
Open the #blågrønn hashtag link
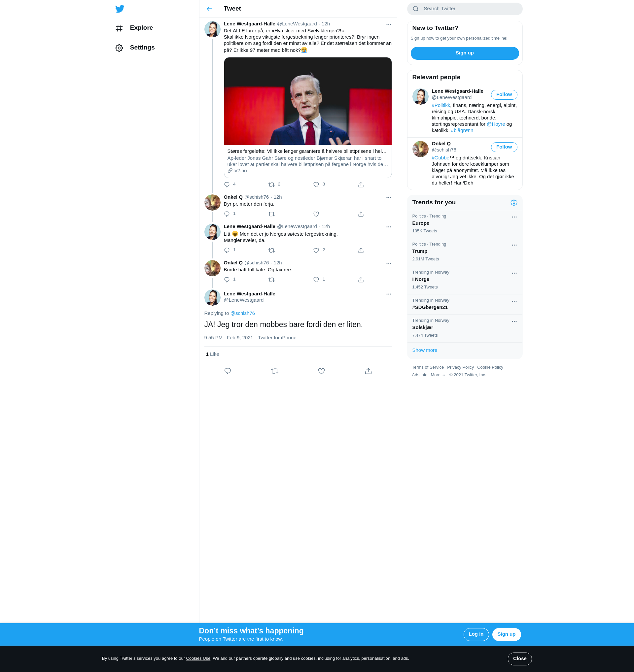462,130
